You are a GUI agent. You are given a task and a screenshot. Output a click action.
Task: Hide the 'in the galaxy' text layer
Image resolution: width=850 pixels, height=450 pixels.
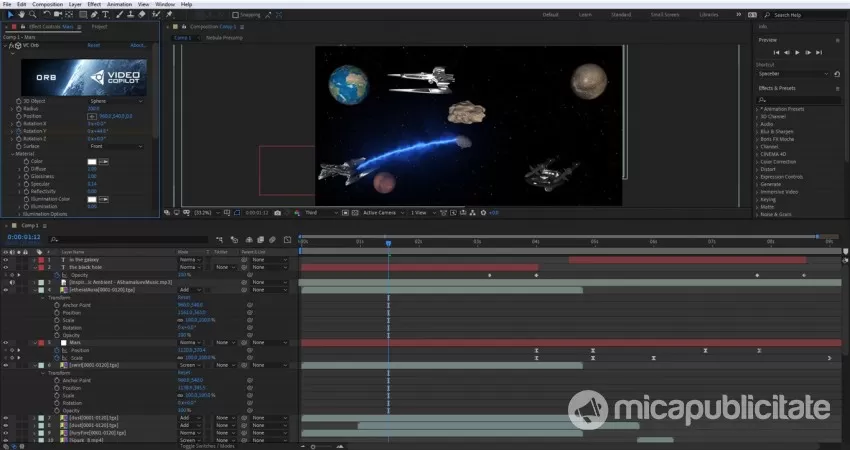[5, 260]
